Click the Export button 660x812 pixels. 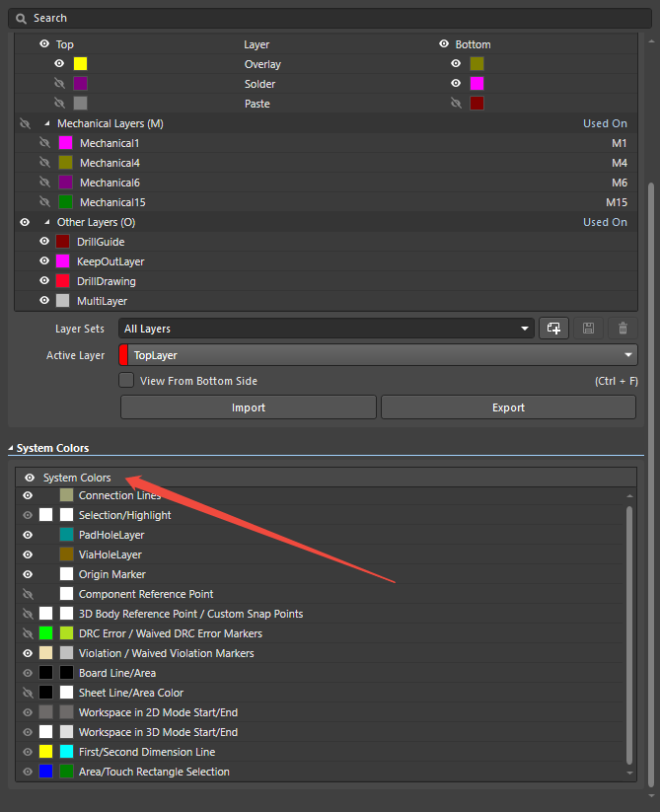[508, 407]
